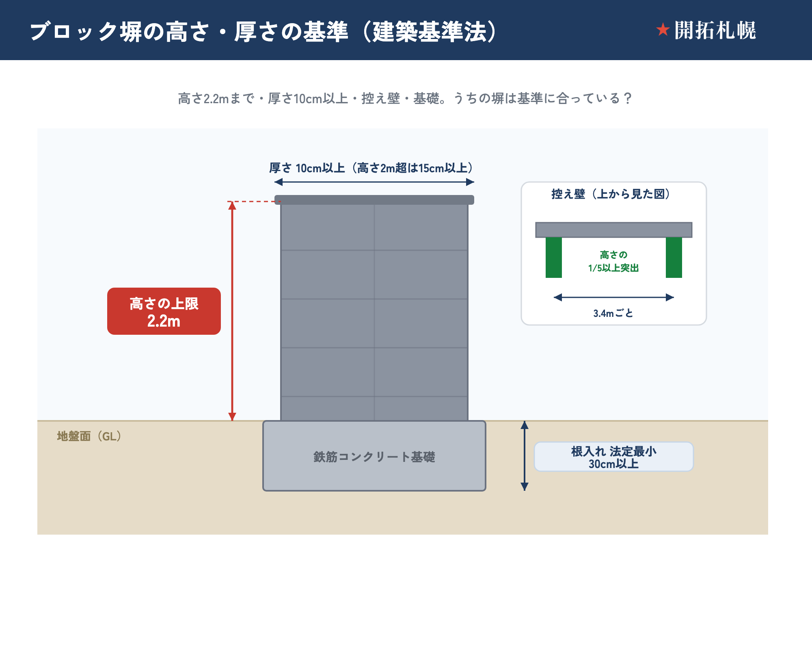Image resolution: width=812 pixels, height=650 pixels.
Task: Click the 鉄筋コンクリート基礎 foundation label
Action: pos(374,457)
